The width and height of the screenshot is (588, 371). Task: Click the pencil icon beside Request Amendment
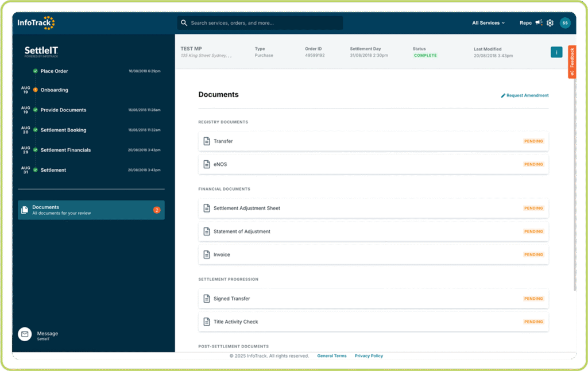pos(503,96)
